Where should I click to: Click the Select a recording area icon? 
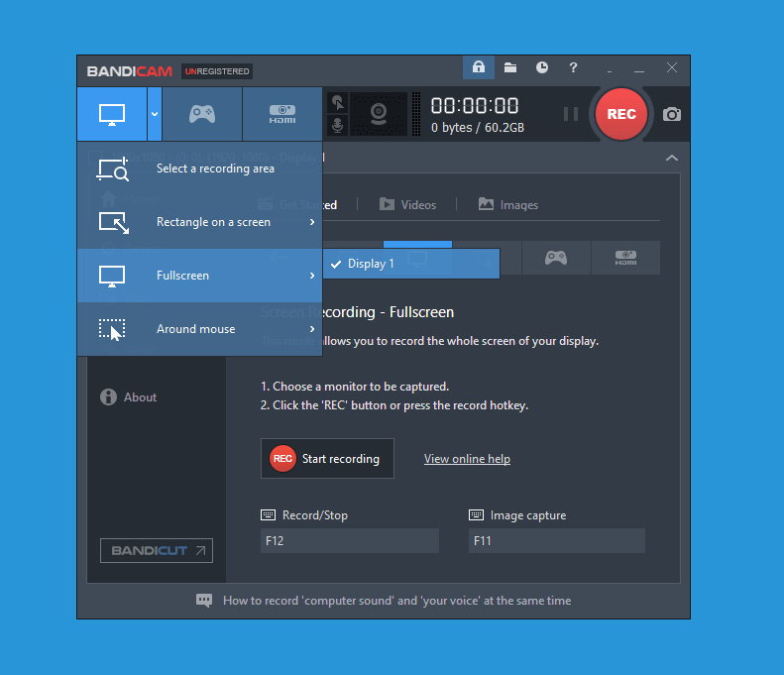(x=113, y=169)
